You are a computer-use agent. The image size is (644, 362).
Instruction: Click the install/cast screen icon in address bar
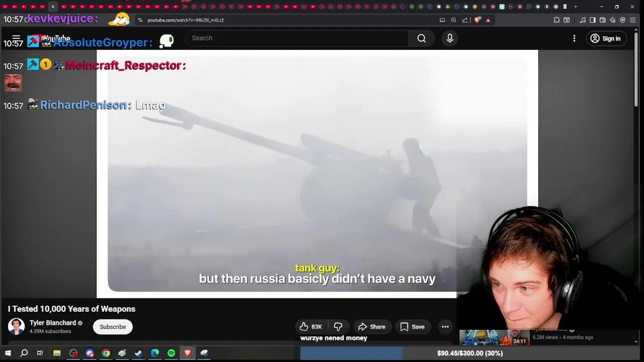[442, 20]
